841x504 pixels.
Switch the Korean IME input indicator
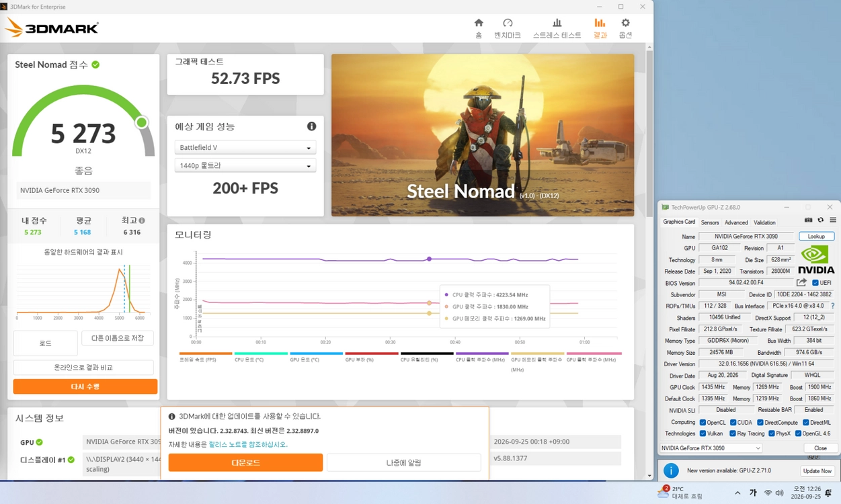point(753,493)
